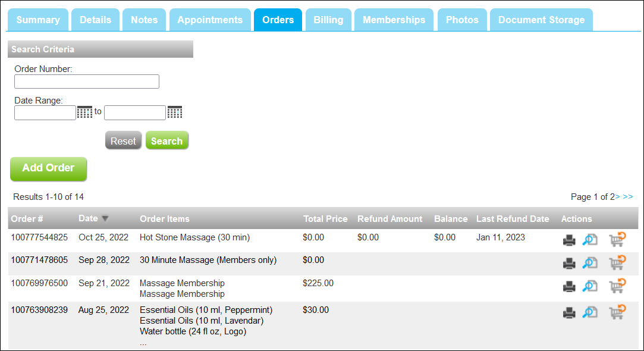Click Hot Stone Massage (30 min) item
644x351 pixels.
(194, 237)
